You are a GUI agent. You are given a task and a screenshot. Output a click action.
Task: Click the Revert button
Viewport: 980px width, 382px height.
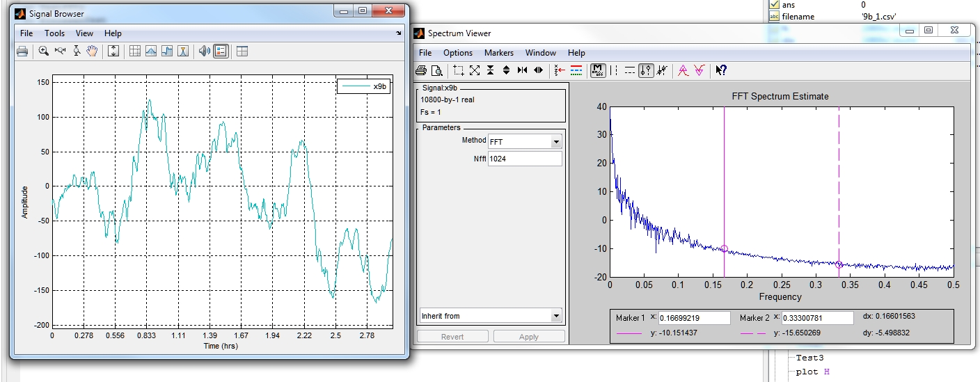(452, 337)
